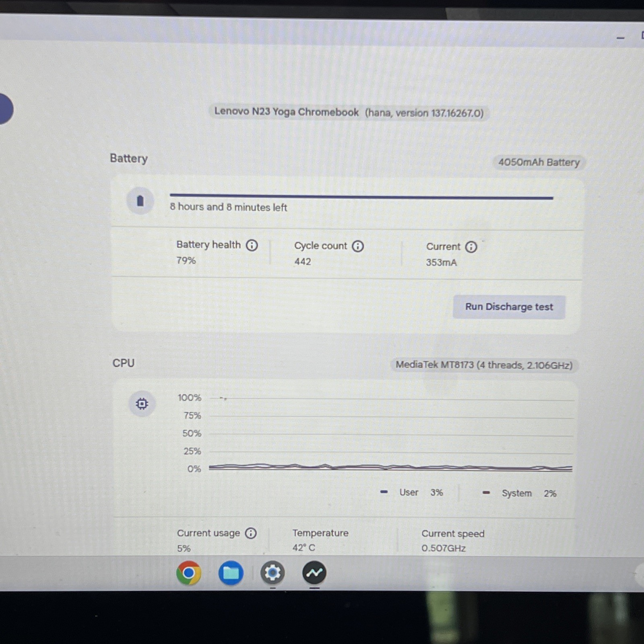The height and width of the screenshot is (644, 644).
Task: Click the '353mA' current value
Action: tap(442, 263)
